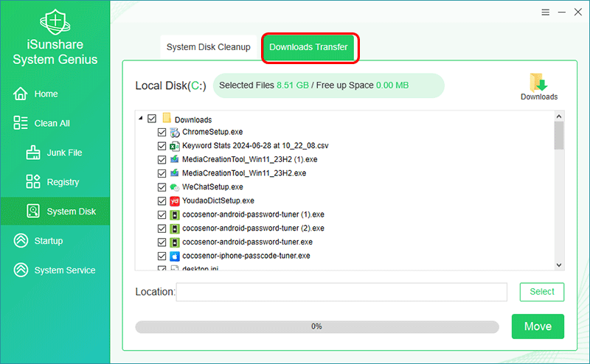The image size is (590, 364).
Task: Open the Startup section
Action: pyautogui.click(x=55, y=241)
